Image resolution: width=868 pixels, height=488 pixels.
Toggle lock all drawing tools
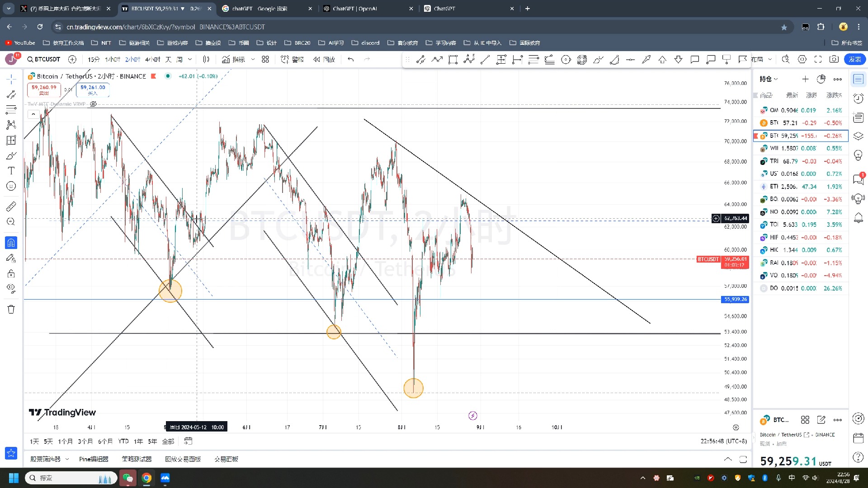[11, 273]
